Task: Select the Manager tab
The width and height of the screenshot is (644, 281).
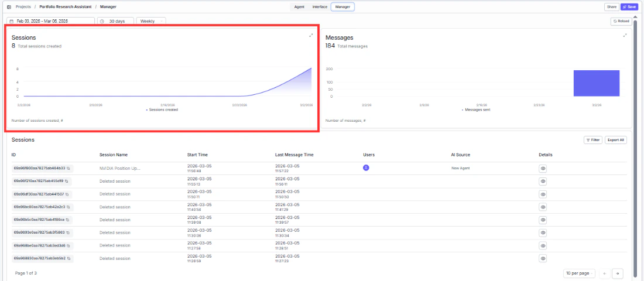Action: coord(342,7)
